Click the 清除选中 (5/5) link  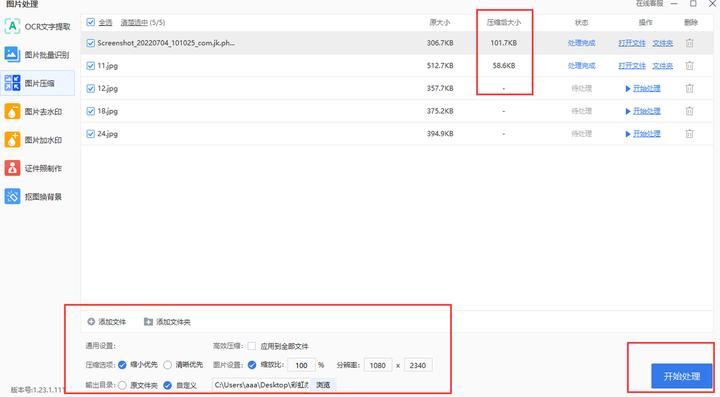pos(143,22)
